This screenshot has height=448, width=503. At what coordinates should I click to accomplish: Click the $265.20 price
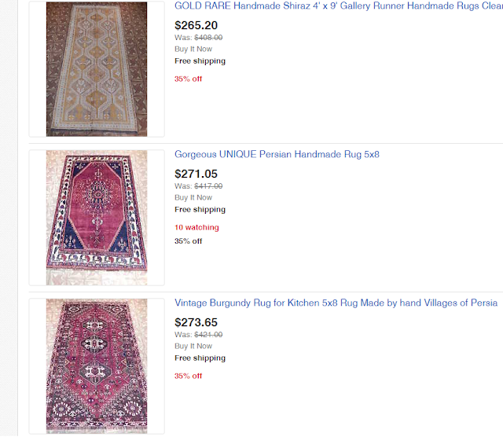pos(196,25)
